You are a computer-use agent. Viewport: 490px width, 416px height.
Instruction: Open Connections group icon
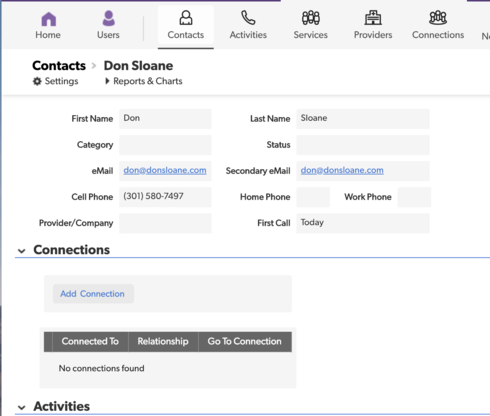click(438, 18)
